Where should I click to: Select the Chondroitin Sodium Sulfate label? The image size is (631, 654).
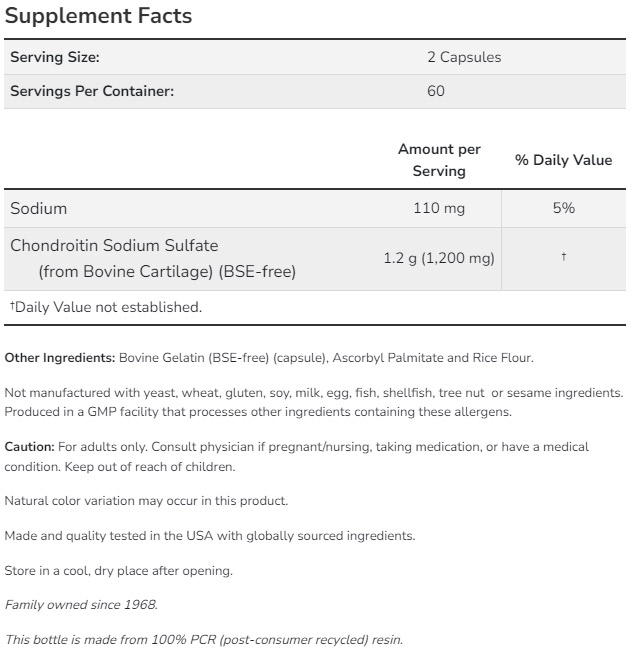114,245
